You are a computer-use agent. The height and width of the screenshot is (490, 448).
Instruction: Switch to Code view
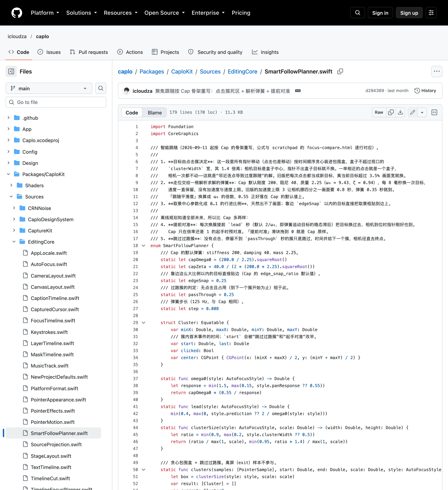(x=132, y=113)
